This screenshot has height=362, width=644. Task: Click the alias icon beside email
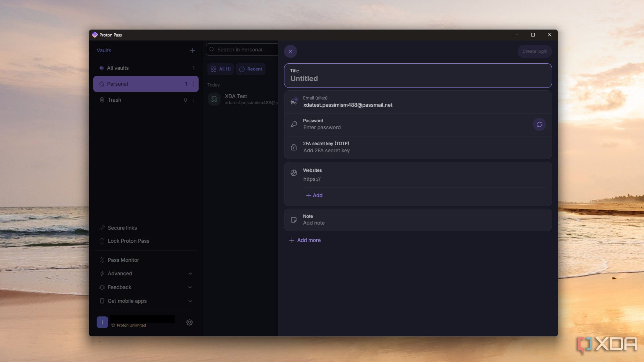tap(294, 101)
